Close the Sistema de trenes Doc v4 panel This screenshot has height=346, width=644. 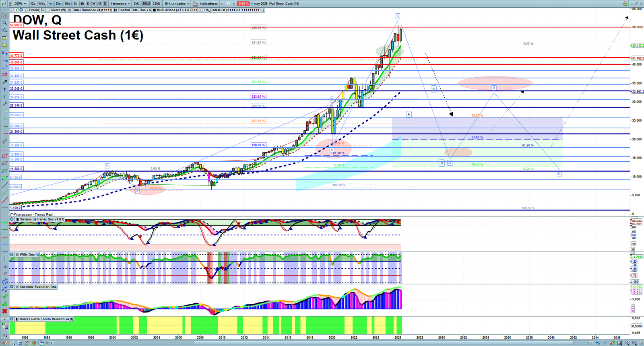coord(12,219)
